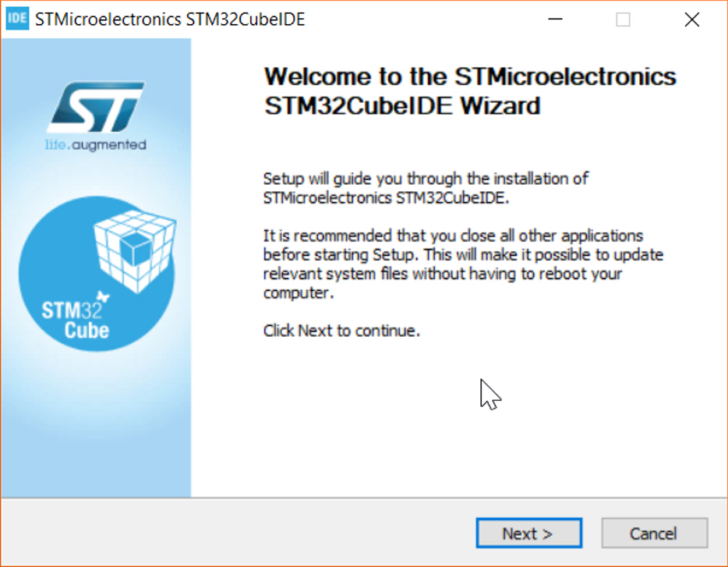728x567 pixels.
Task: Click the maximize control in the title bar
Action: (x=623, y=19)
